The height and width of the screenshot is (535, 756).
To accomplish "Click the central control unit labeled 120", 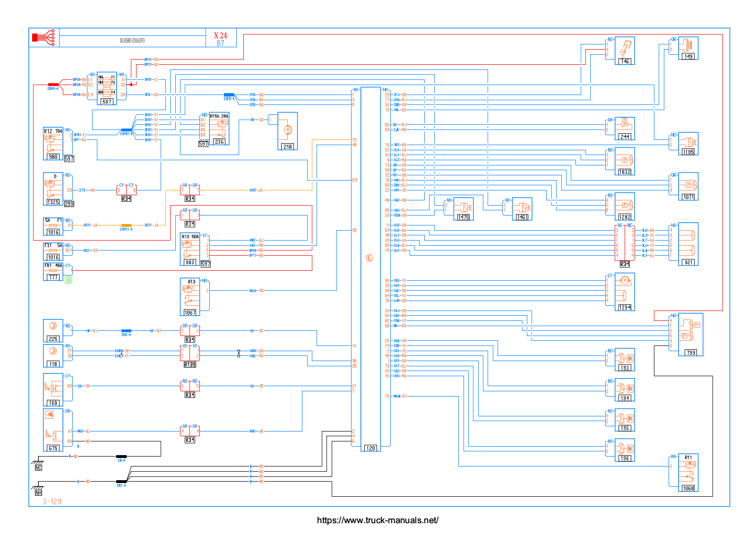I will 371,269.
